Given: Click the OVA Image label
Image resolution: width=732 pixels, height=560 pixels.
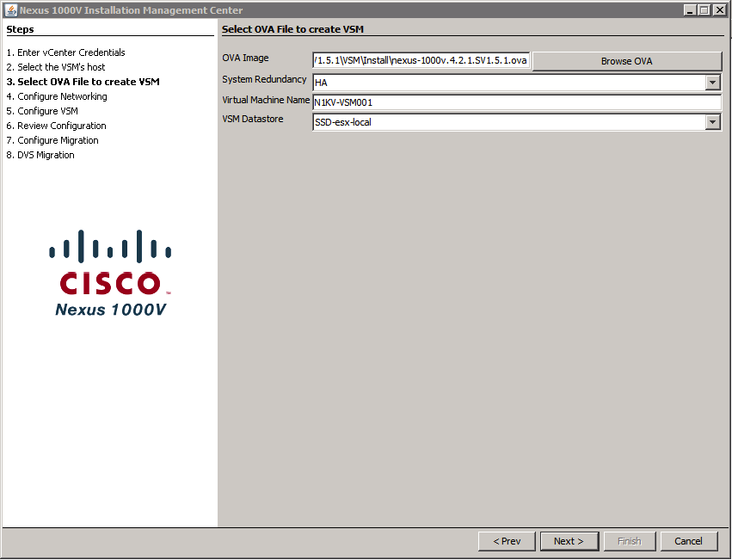Looking at the screenshot, I should click(245, 58).
